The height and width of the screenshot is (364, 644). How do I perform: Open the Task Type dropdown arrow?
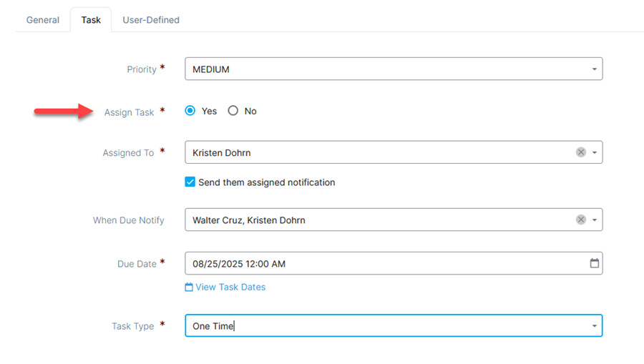[595, 326]
